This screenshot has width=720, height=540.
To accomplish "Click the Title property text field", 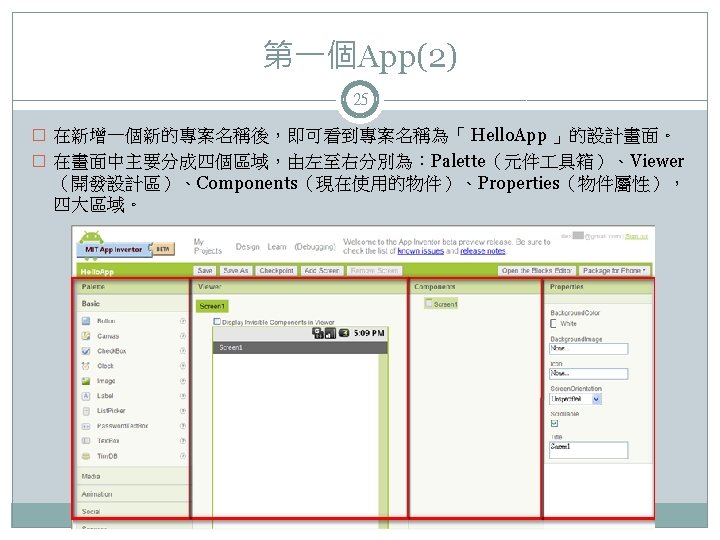I will click(x=589, y=450).
